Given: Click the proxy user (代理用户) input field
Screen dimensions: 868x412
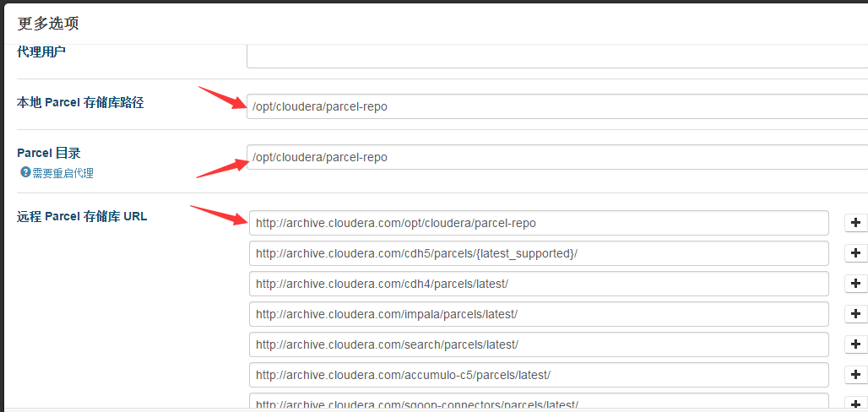Looking at the screenshot, I should (x=557, y=56).
